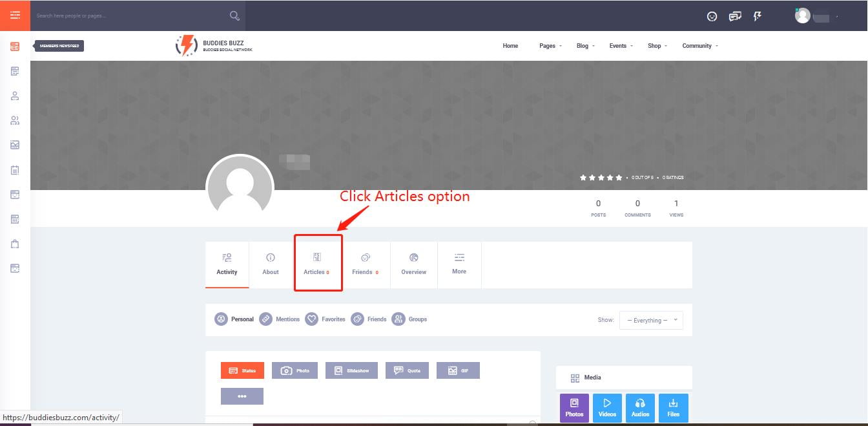The height and width of the screenshot is (426, 868).
Task: Select the Favorites activity filter
Action: [325, 319]
